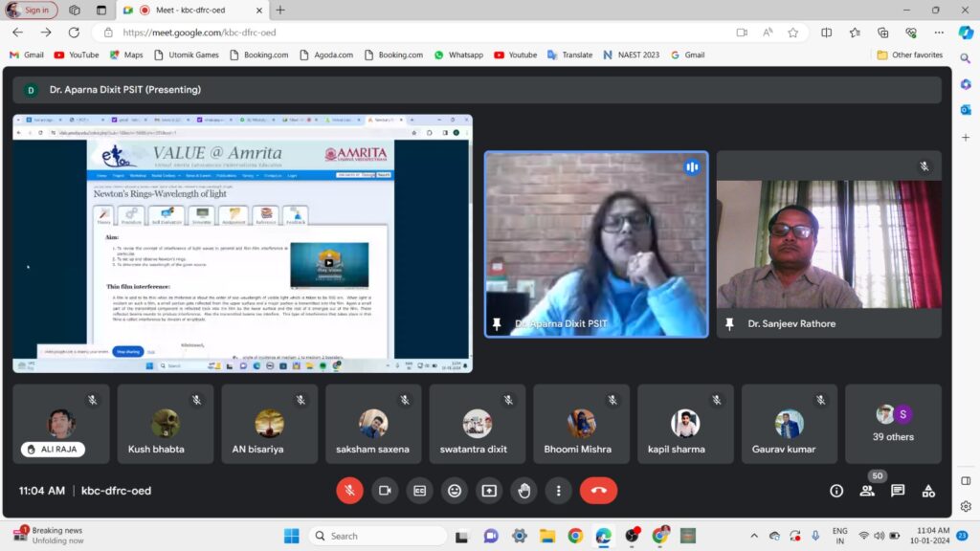
Task: Expand the 39 others participant tile
Action: pos(893,424)
